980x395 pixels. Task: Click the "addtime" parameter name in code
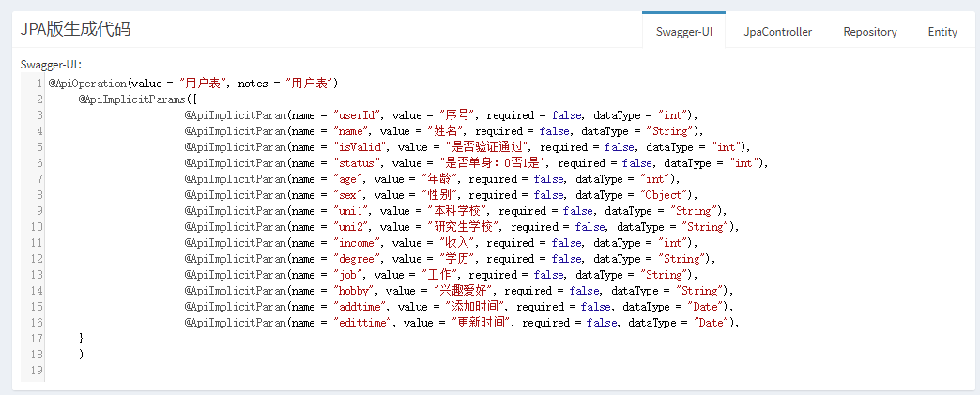359,307
